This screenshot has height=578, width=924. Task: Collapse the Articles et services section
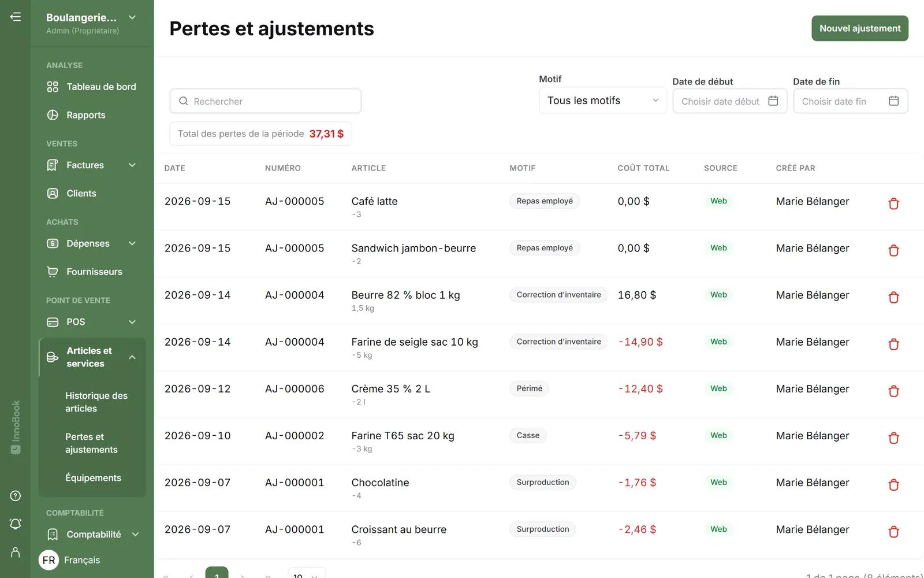[x=132, y=357]
